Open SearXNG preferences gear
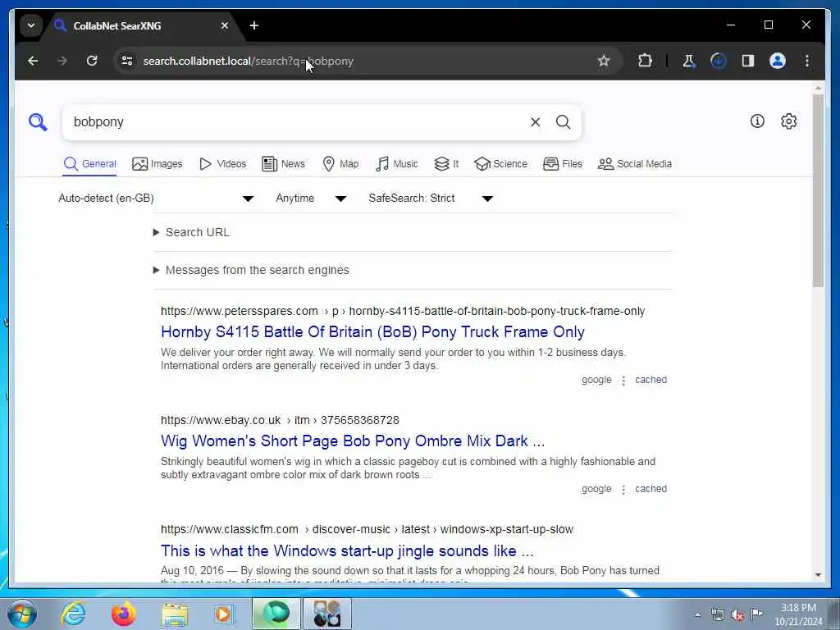Screen dimensions: 840x630 (x=788, y=121)
